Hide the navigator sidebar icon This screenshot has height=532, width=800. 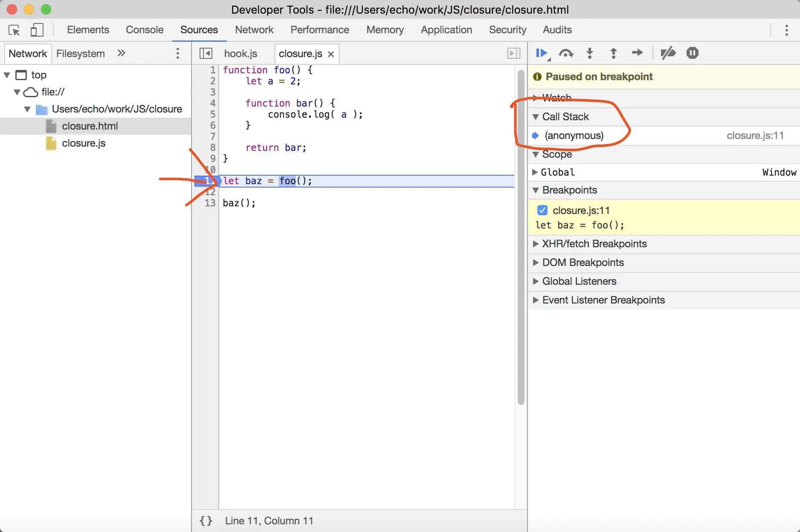pos(206,53)
